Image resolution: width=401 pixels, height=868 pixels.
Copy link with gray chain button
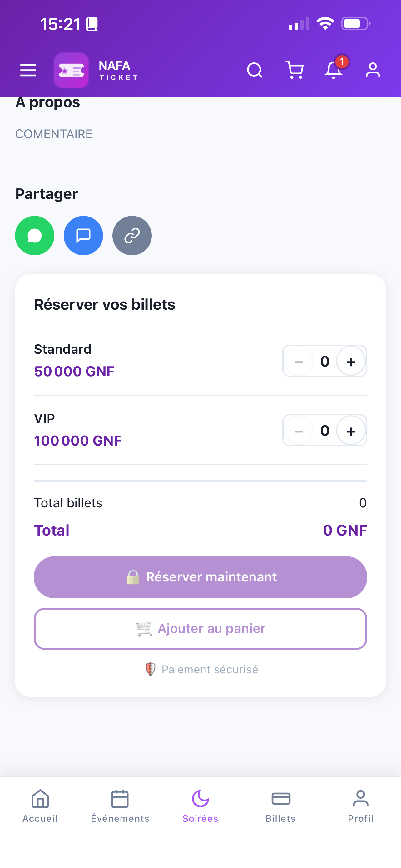click(132, 236)
